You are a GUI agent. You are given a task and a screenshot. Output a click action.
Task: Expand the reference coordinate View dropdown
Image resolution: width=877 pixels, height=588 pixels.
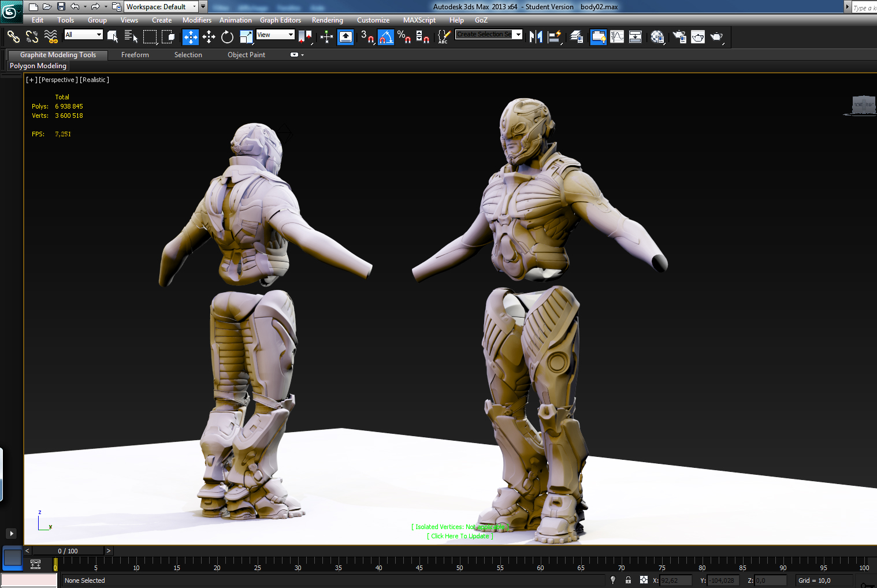pos(276,35)
